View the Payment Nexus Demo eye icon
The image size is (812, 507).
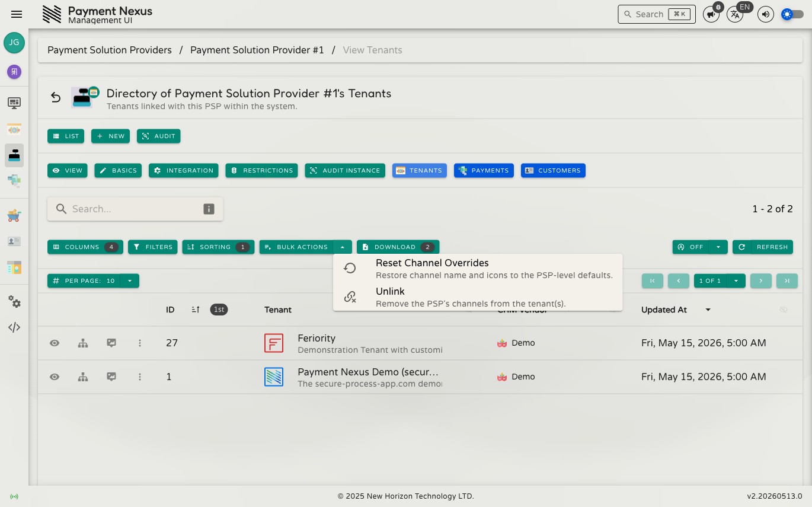(x=55, y=377)
